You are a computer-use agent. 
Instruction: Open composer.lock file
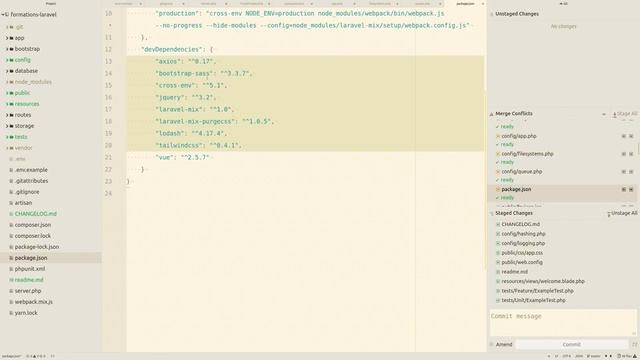coord(33,236)
